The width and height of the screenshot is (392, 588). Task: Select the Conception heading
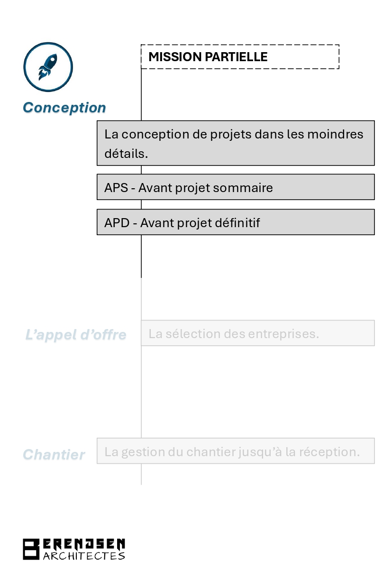(64, 108)
